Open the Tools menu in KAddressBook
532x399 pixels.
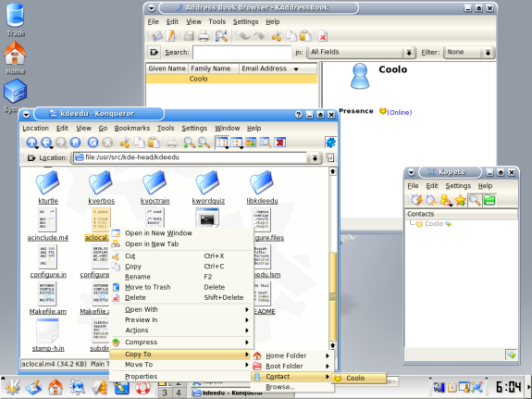click(x=217, y=21)
